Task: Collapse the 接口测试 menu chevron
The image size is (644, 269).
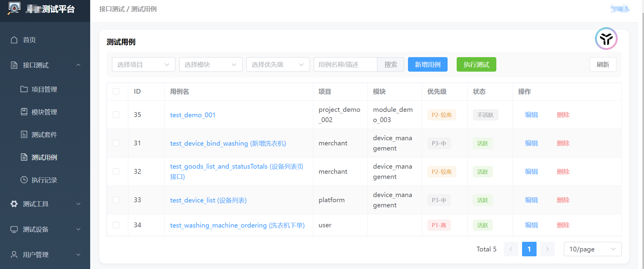Action: [78, 65]
